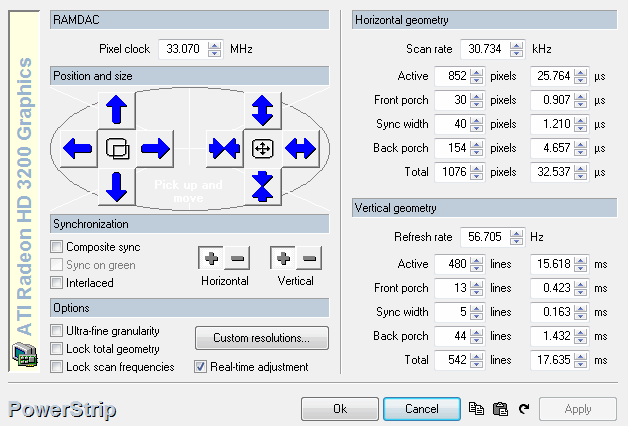Click the Vertical sync plus button
Viewport: 628px width, 426px height.
[284, 258]
